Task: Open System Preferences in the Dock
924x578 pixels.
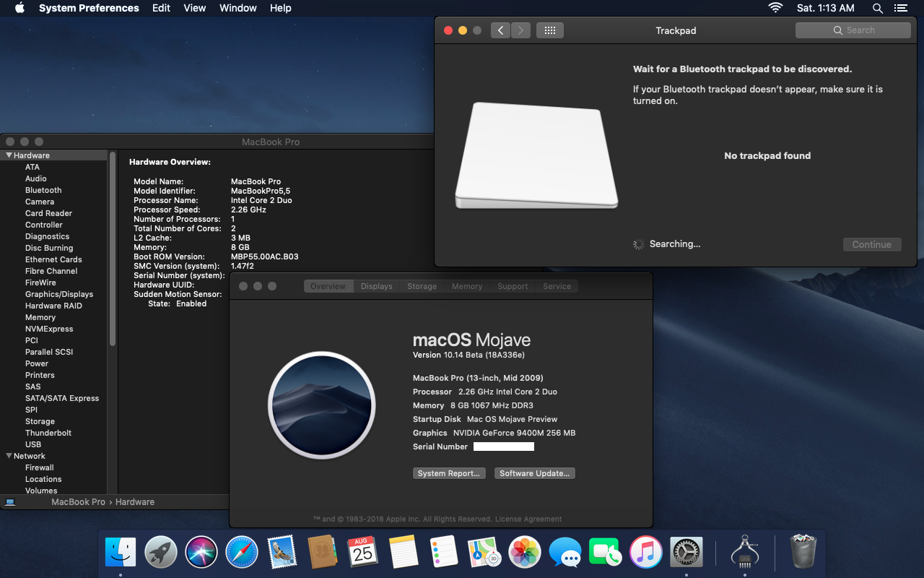Action: 687,553
